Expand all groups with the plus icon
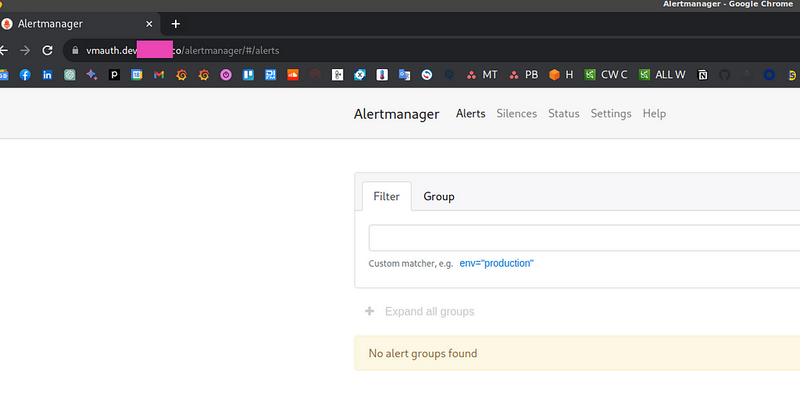Screen dimensions: 800x402 [370, 311]
